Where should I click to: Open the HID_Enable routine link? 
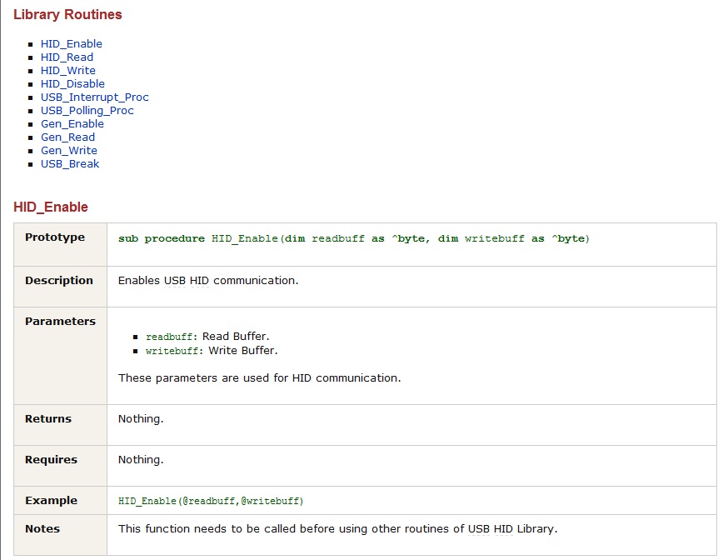[71, 43]
